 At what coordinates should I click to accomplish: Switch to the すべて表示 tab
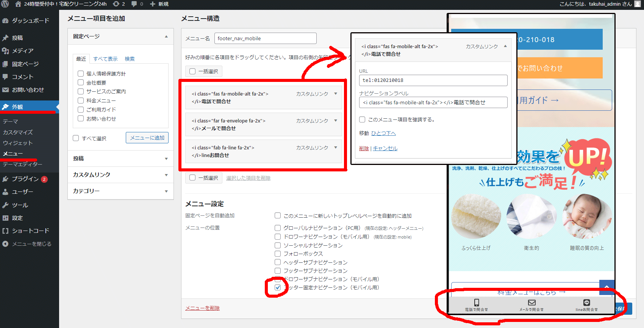(x=105, y=59)
